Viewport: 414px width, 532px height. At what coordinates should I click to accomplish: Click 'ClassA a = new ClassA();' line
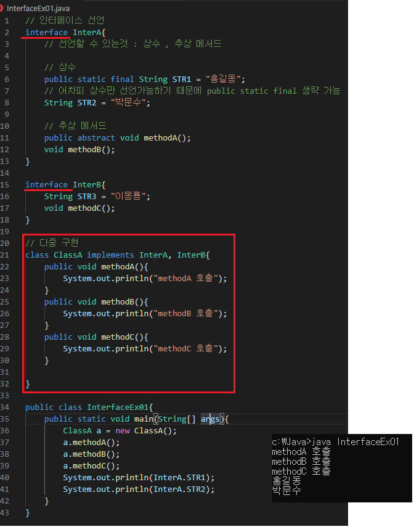pyautogui.click(x=120, y=430)
